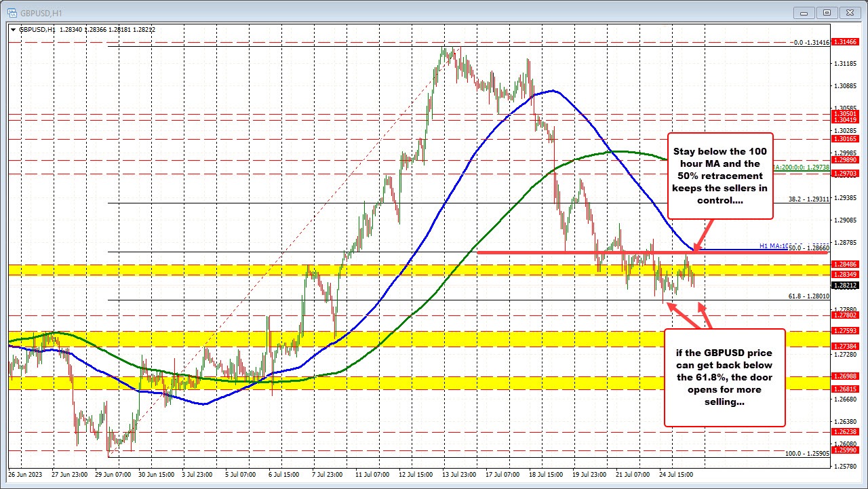This screenshot has width=868, height=489.
Task: Select the 1.28349 highlighted price marker
Action: point(846,274)
